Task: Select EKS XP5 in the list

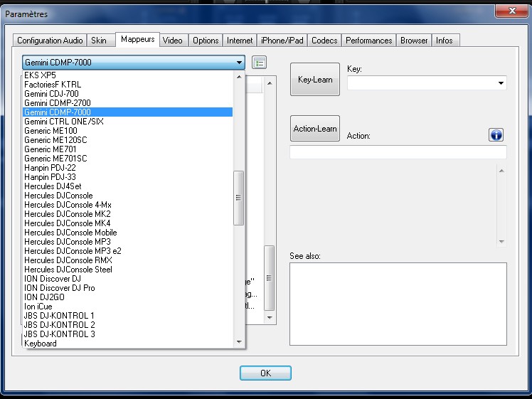Action: click(x=127, y=75)
